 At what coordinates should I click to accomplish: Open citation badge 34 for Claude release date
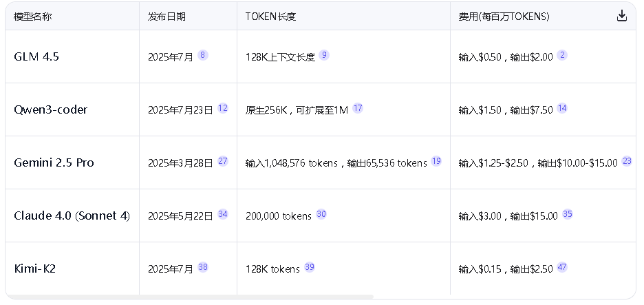222,214
